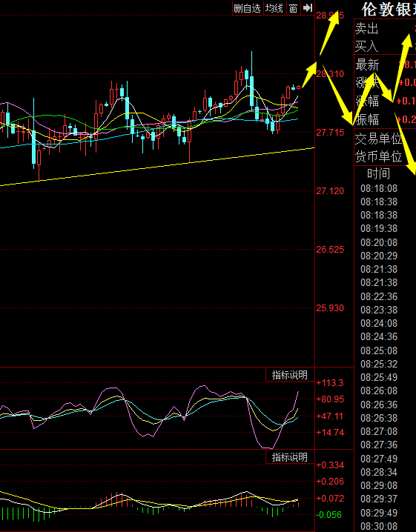Select the 08:24:36 tick row
This screenshot has height=532, width=416.
[x=379, y=336]
